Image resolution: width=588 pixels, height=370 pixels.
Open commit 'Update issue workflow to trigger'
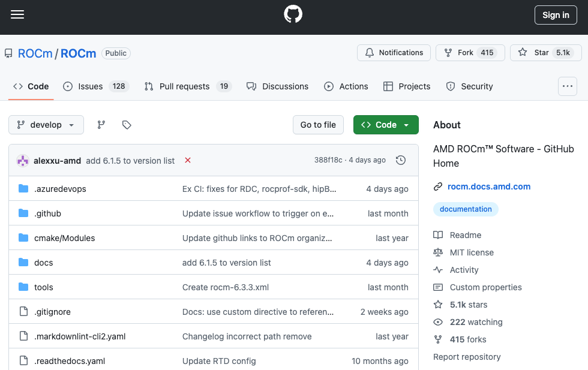[x=257, y=213]
